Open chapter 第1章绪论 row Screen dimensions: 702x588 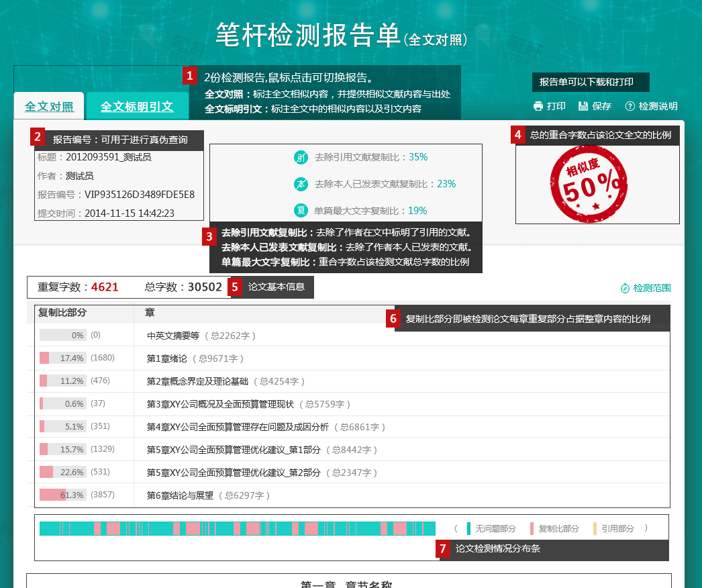coord(167,358)
